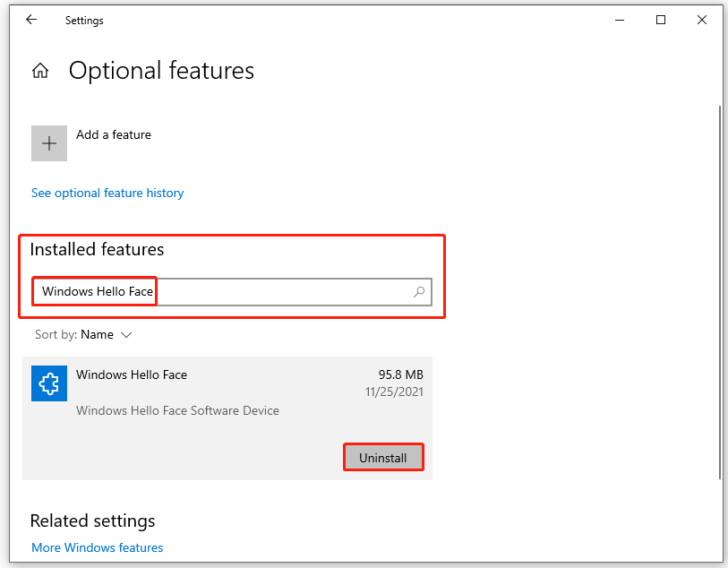The width and height of the screenshot is (728, 568).
Task: Minimize the Settings window
Action: coord(620,20)
